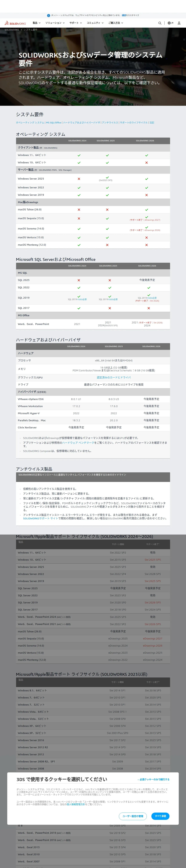
Task: Click the SW 2028 SP5 cell for Windows Server 2022
Action: (153, 574)
